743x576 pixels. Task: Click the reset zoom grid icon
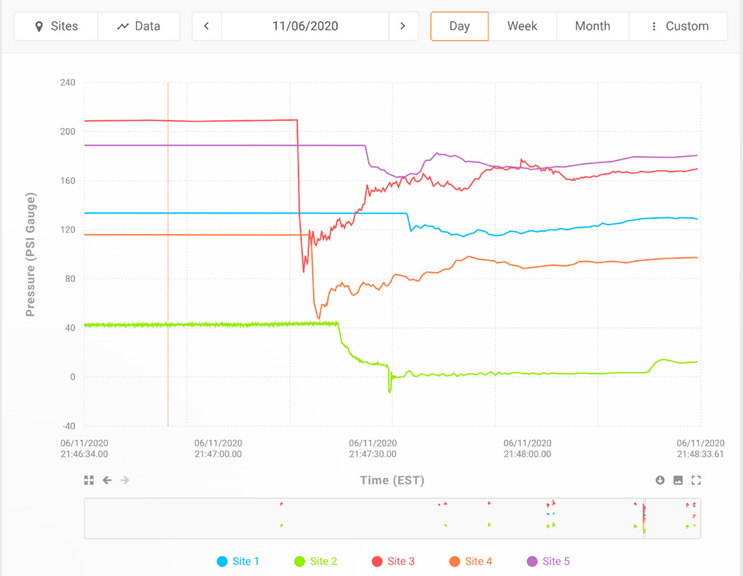(89, 481)
